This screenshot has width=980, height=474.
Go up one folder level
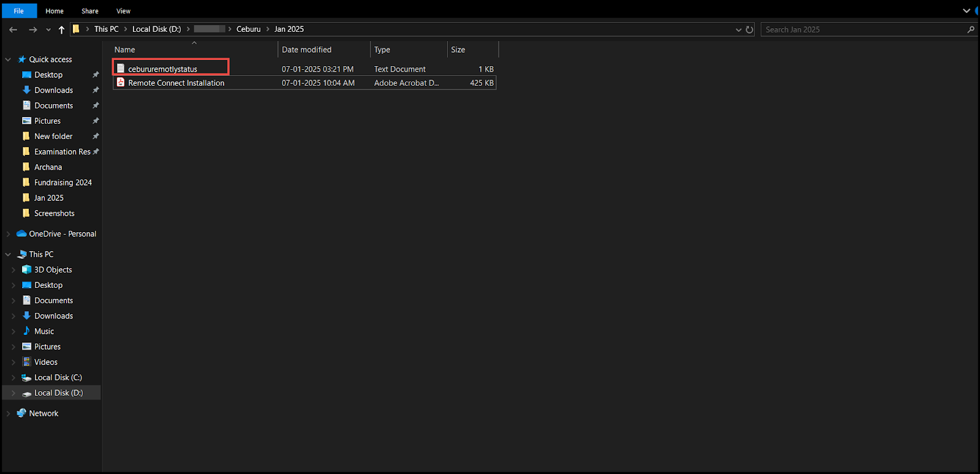(61, 29)
